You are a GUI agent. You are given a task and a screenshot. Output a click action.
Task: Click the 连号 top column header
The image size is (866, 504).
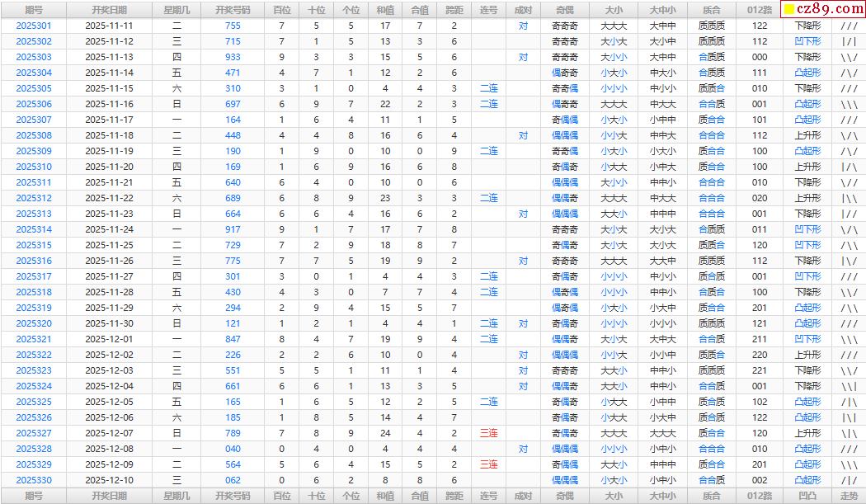pos(489,10)
